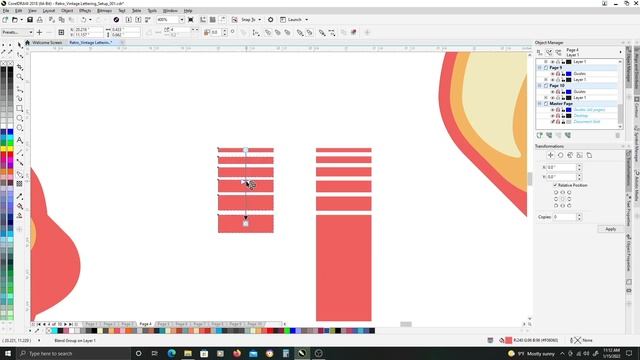Select the center anchor point in Transformations grid
This screenshot has width=640, height=360.
562,199
